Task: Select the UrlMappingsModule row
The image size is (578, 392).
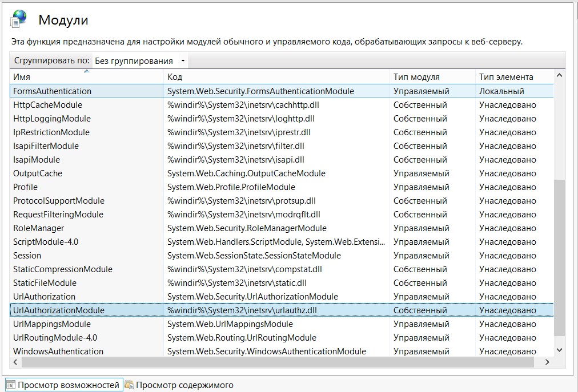Action: pos(282,324)
